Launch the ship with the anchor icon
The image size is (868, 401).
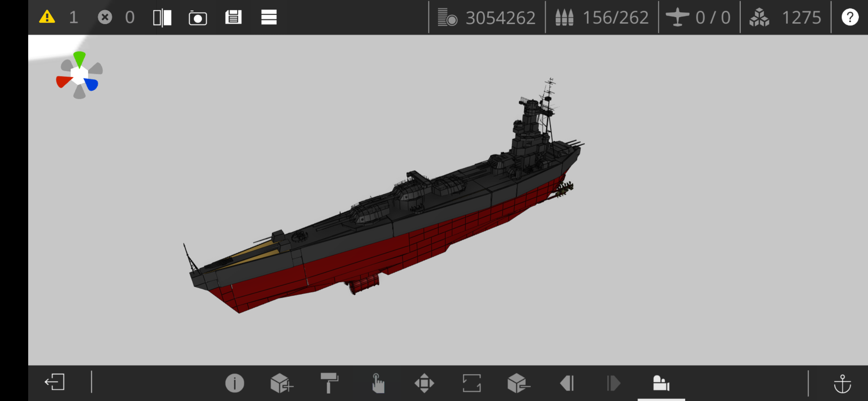tap(842, 384)
